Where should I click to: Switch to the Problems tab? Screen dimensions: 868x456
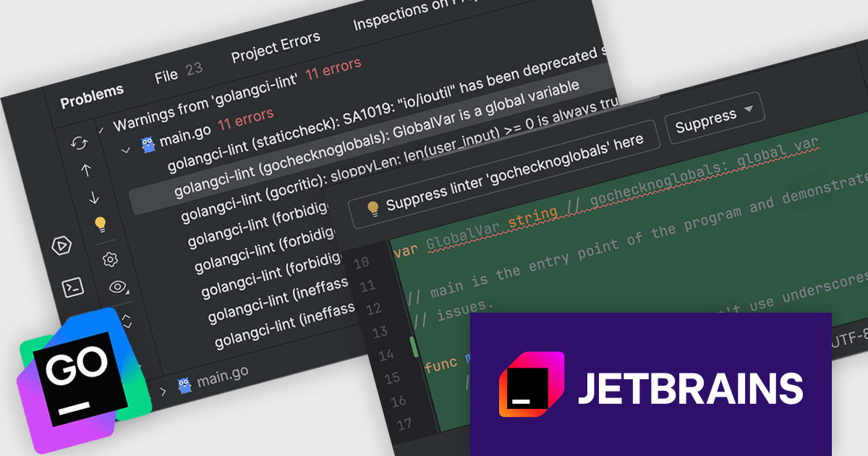(92, 96)
